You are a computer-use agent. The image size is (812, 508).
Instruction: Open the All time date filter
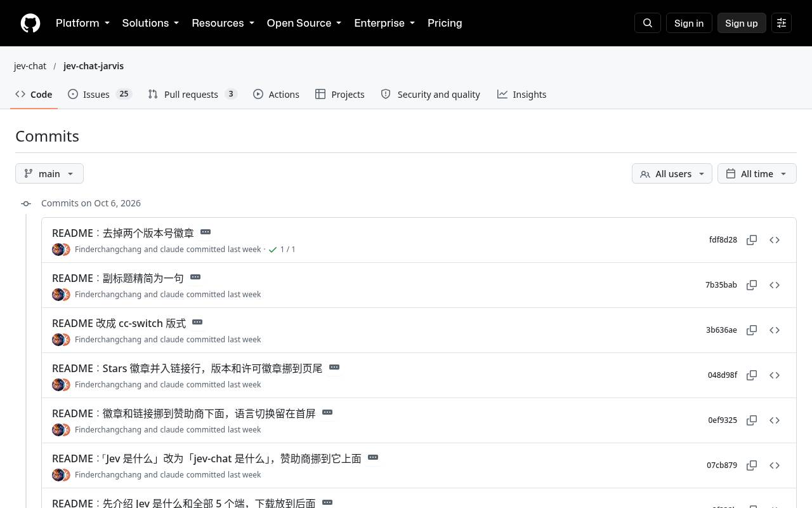(757, 173)
